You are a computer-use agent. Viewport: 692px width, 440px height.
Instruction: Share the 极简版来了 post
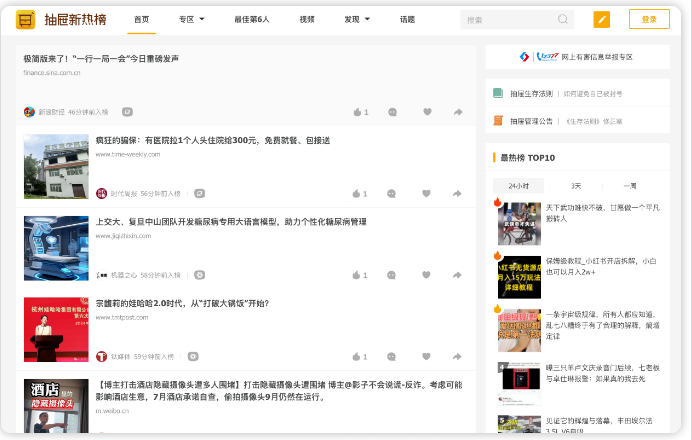click(458, 112)
